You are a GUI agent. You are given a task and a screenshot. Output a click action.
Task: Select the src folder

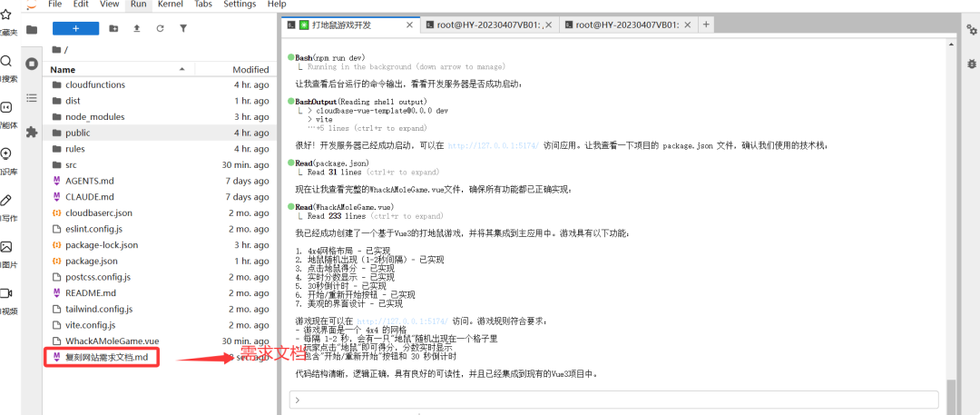click(x=160, y=164)
